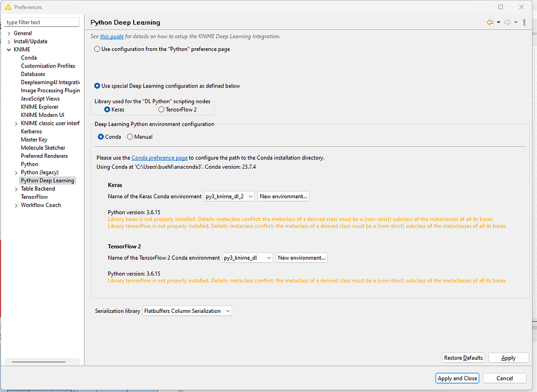Click the yellow warning triangle in the title bar

(7, 7)
